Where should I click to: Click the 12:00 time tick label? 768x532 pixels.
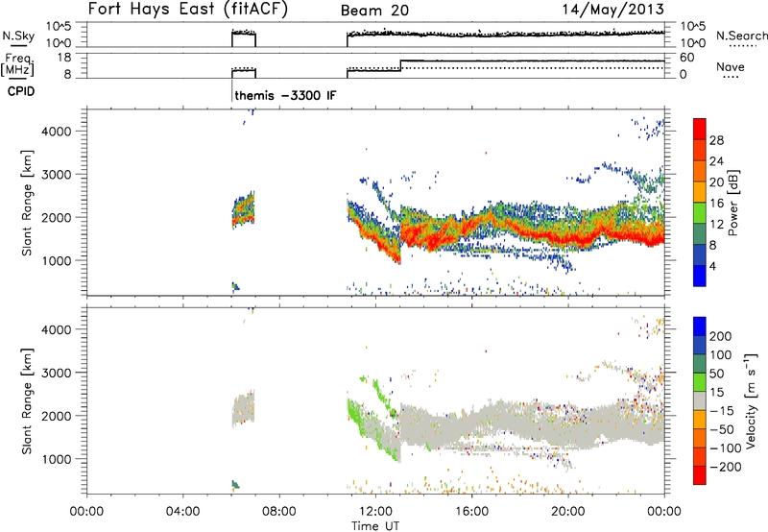tap(375, 512)
